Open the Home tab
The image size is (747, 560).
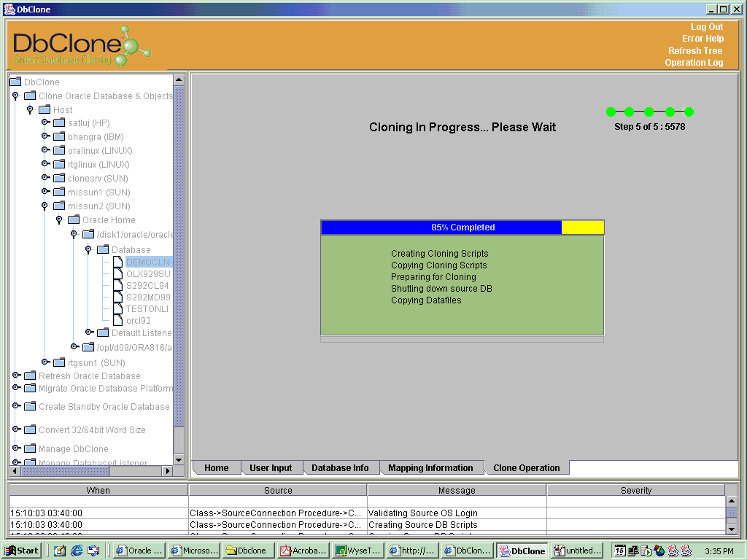pos(216,467)
